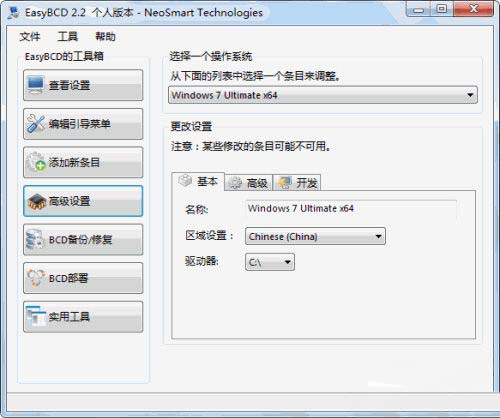The image size is (500, 418).
Task: Open the BCD部署 page
Action: point(83,278)
